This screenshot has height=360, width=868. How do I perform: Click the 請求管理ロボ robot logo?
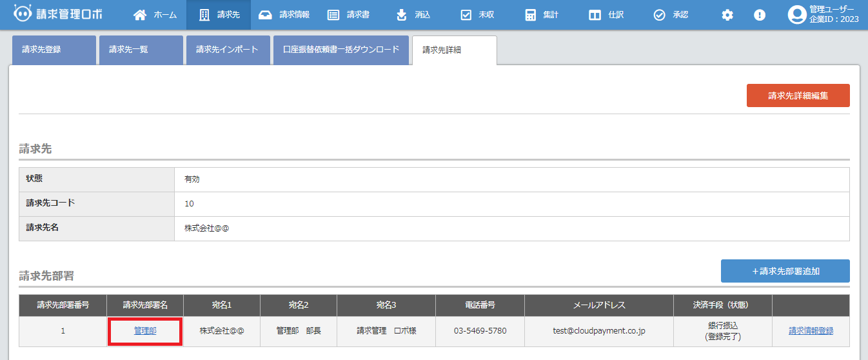23,14
